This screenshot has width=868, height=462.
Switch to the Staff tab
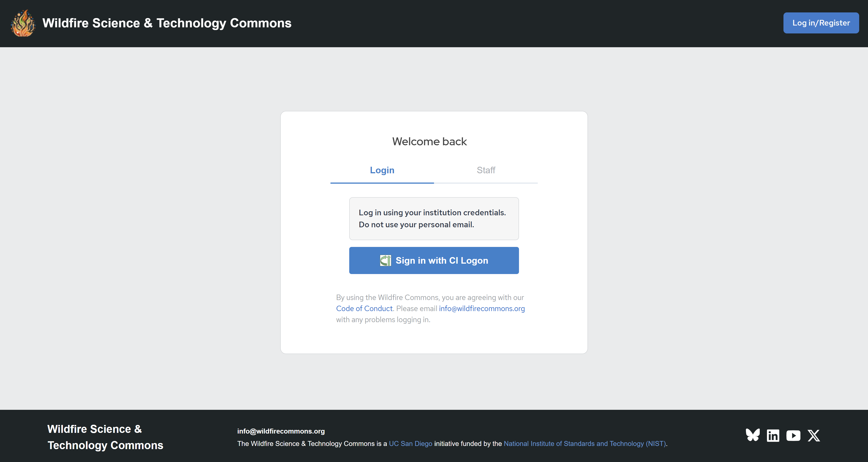(486, 170)
